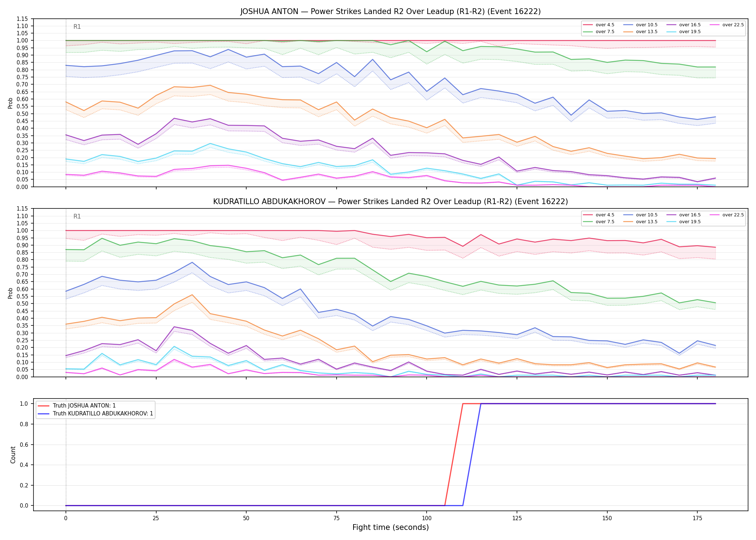The image size is (756, 540).
Task: Click the R1 label in middle chart
Action: pyautogui.click(x=77, y=216)
